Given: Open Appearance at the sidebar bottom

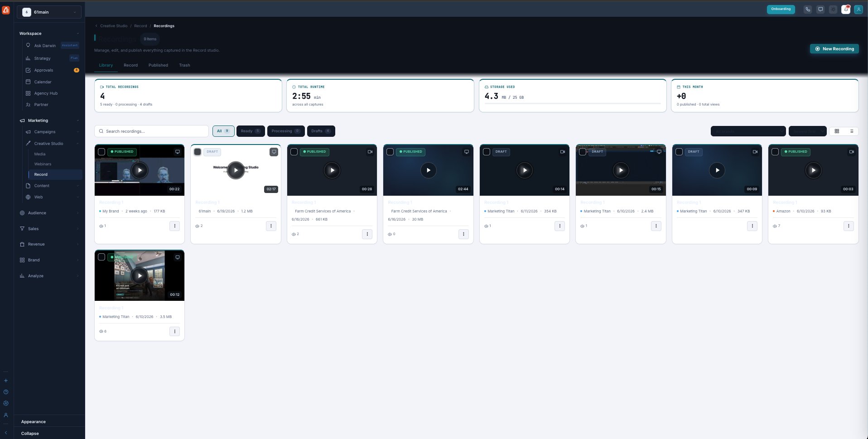Looking at the screenshot, I should tap(34, 422).
